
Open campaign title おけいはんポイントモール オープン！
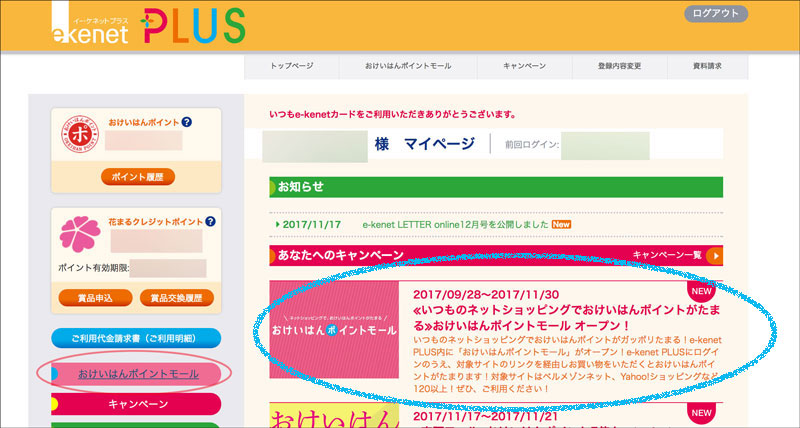[x=566, y=318]
